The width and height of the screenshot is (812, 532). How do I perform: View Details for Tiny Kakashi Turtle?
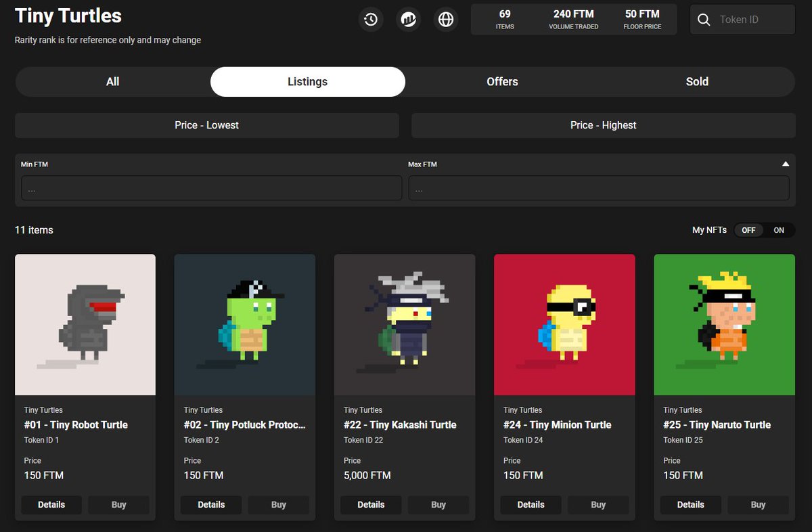[371, 505]
